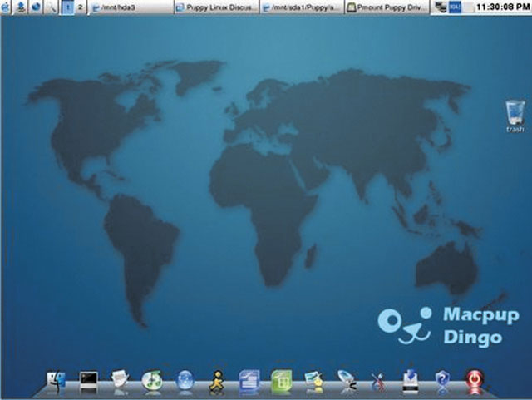This screenshot has height=400, width=532.
Task: Open the main menu icon in top panel
Action: [x=6, y=7]
